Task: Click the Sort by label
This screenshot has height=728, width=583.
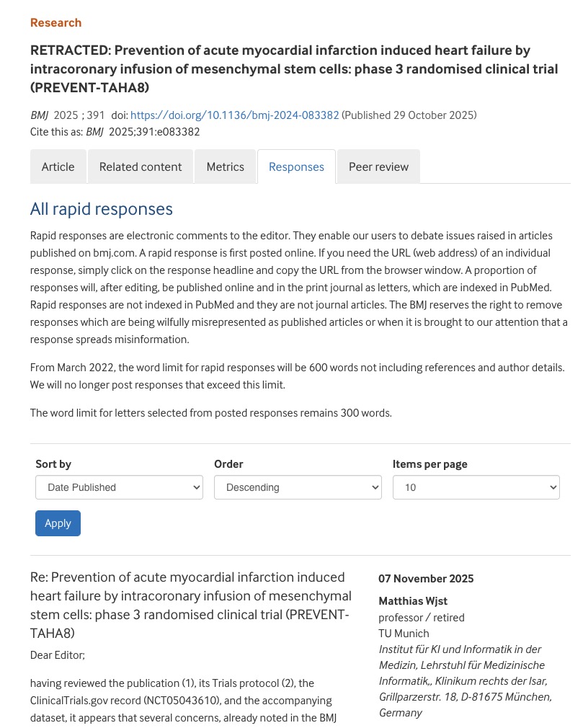Action: pos(53,464)
